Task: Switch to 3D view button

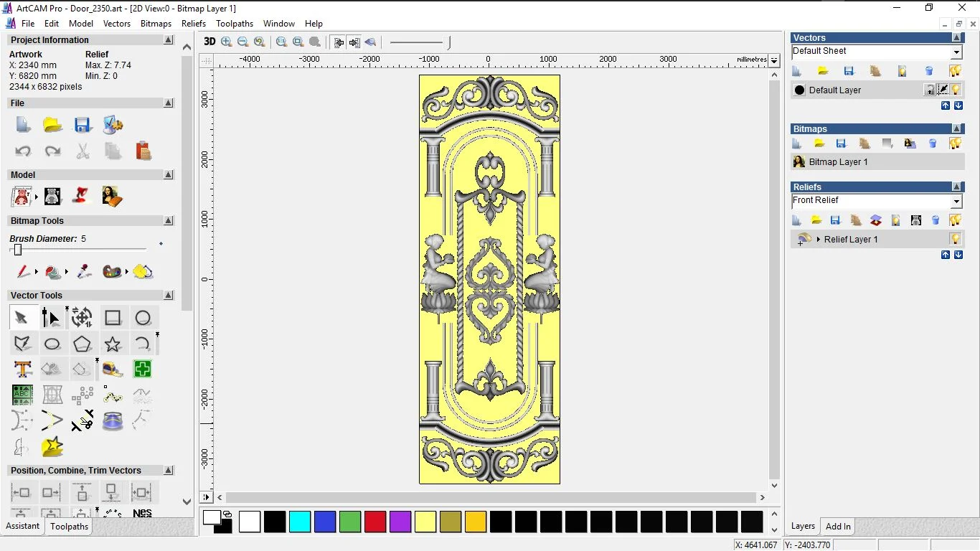Action: [x=209, y=42]
